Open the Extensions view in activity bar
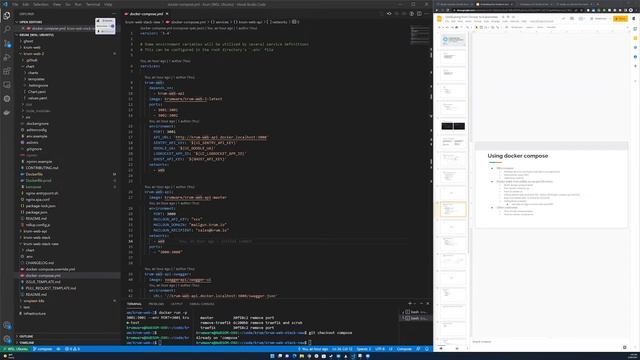Viewport: 640px width, 360px height. click(7, 71)
